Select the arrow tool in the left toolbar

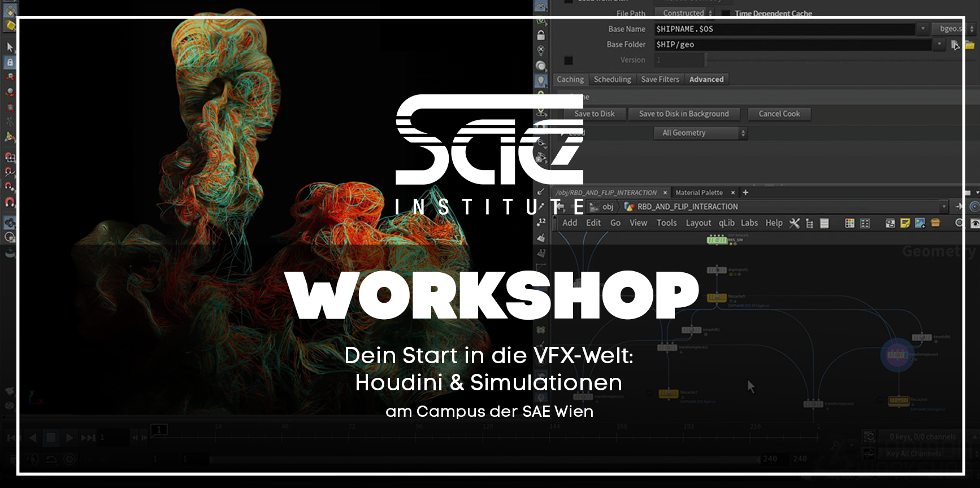(x=10, y=47)
